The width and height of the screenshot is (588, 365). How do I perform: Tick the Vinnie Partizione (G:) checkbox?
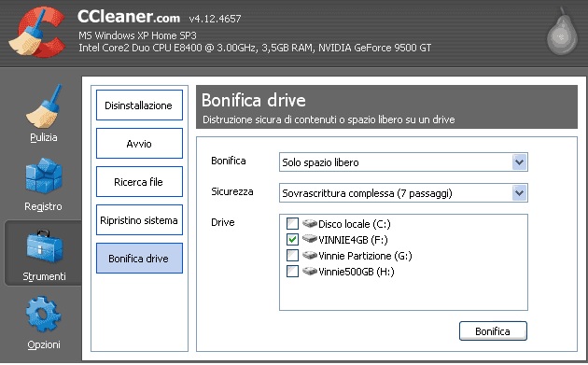(x=292, y=255)
